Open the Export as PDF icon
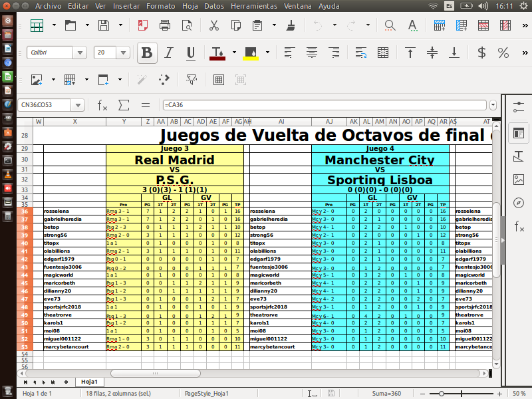Screen dimensions: 532x399 (143, 25)
